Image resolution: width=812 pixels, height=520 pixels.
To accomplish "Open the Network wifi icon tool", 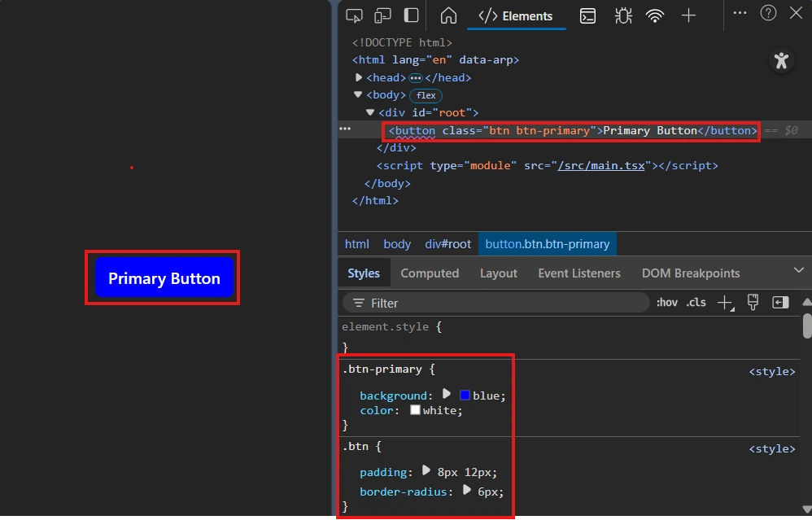I will [x=655, y=16].
